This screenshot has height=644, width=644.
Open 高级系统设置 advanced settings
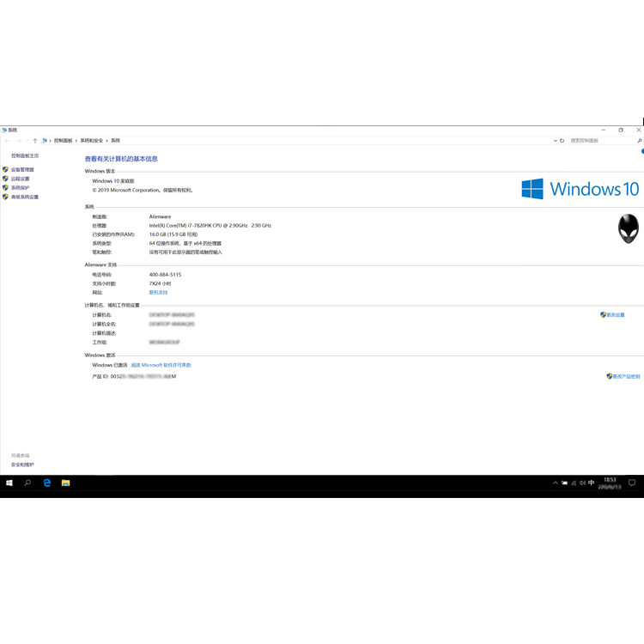tap(25, 197)
